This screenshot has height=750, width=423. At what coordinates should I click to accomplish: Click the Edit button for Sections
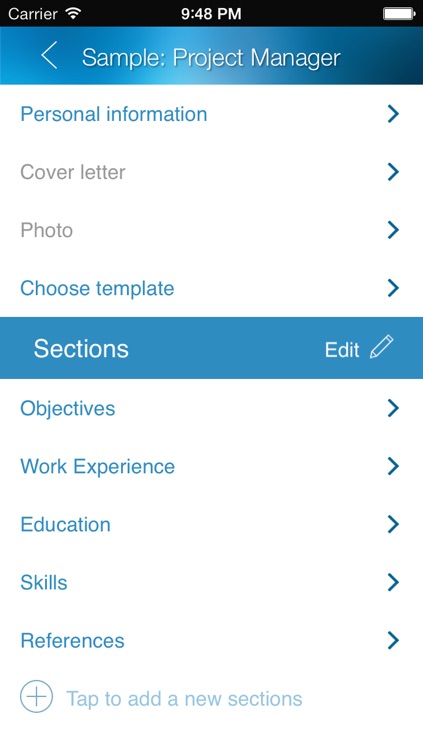point(342,349)
